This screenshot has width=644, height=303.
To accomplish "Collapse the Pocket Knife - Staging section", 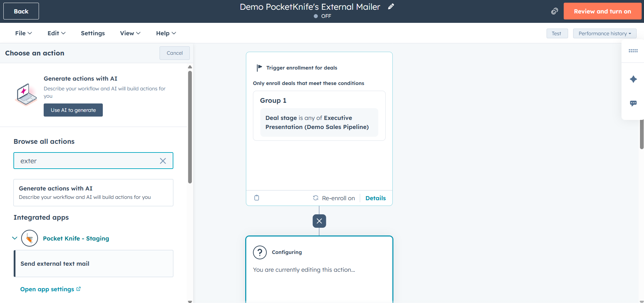I will coord(15,238).
